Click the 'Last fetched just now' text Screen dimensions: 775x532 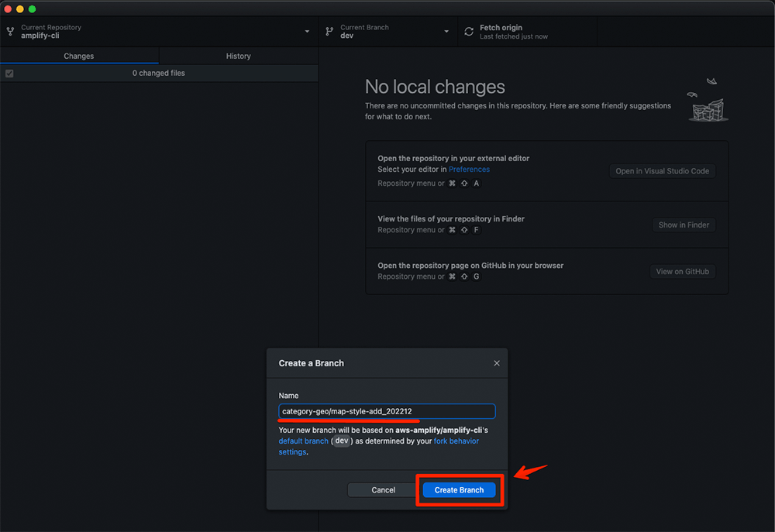514,36
